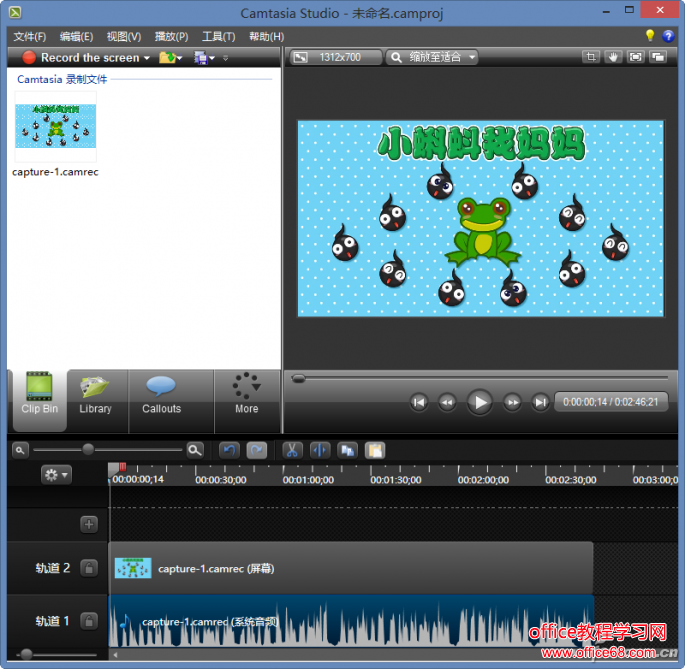Switch to the Callouts tab

pyautogui.click(x=161, y=396)
